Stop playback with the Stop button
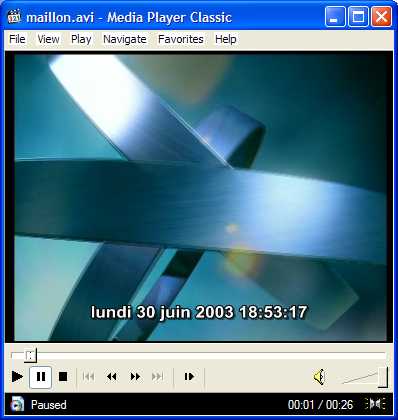 click(63, 377)
